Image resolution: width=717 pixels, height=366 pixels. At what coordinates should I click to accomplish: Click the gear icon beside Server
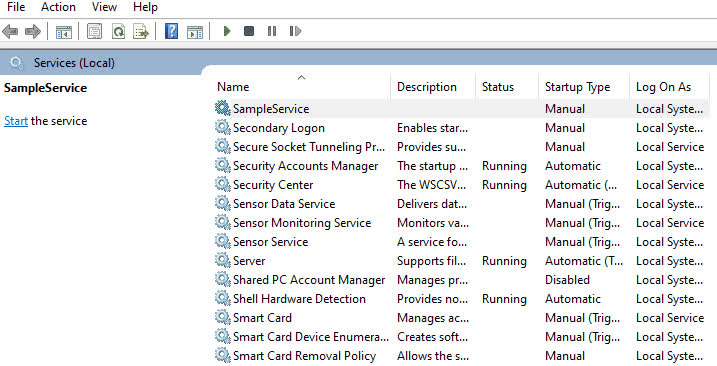tap(223, 260)
